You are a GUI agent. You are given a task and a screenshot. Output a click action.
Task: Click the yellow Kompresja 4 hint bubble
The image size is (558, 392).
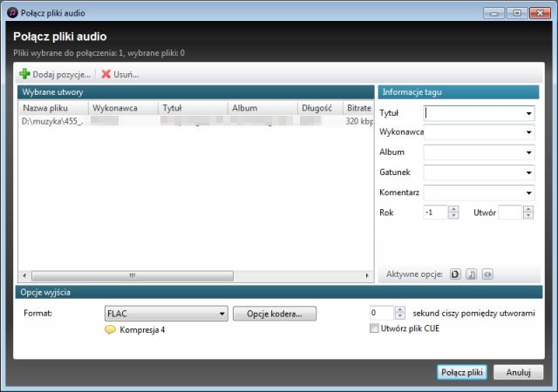click(111, 330)
